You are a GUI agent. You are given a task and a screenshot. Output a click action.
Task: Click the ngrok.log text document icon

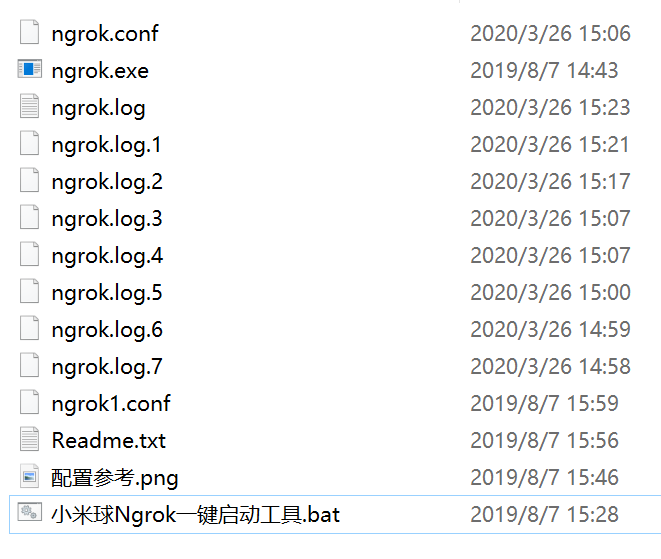tap(30, 106)
